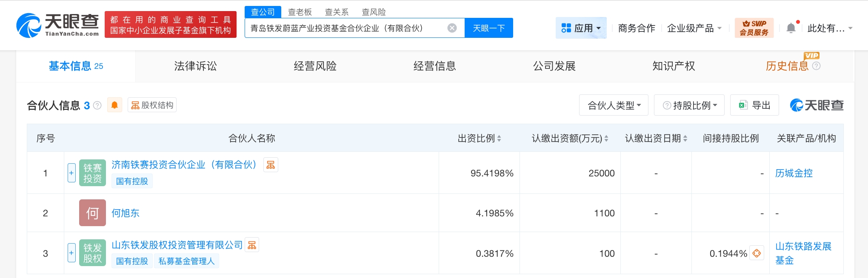Viewport: 868px width, 278px height.
Task: Open the 持股比例 dropdown
Action: pyautogui.click(x=690, y=105)
